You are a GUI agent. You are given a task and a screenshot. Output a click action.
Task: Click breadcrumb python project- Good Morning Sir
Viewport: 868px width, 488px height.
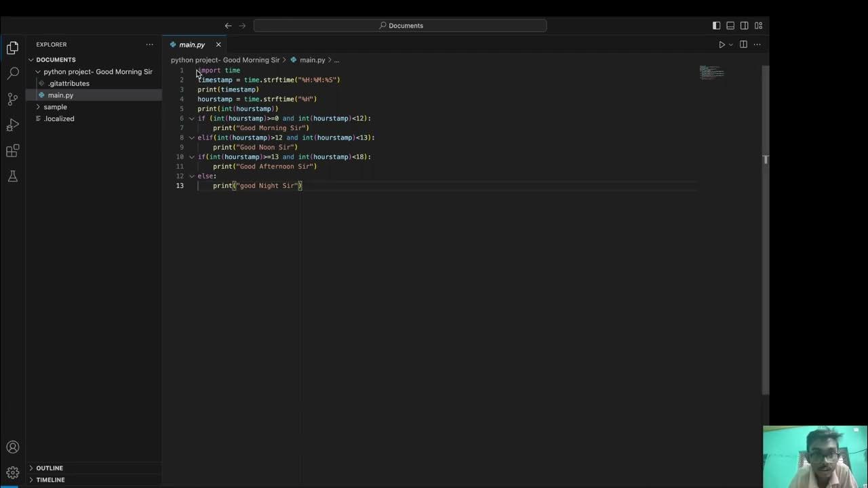[x=225, y=60]
